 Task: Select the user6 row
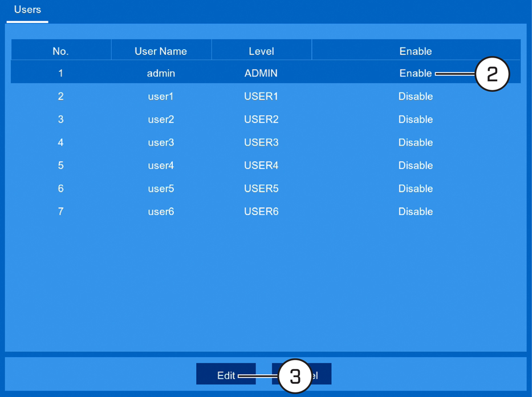pyautogui.click(x=266, y=212)
